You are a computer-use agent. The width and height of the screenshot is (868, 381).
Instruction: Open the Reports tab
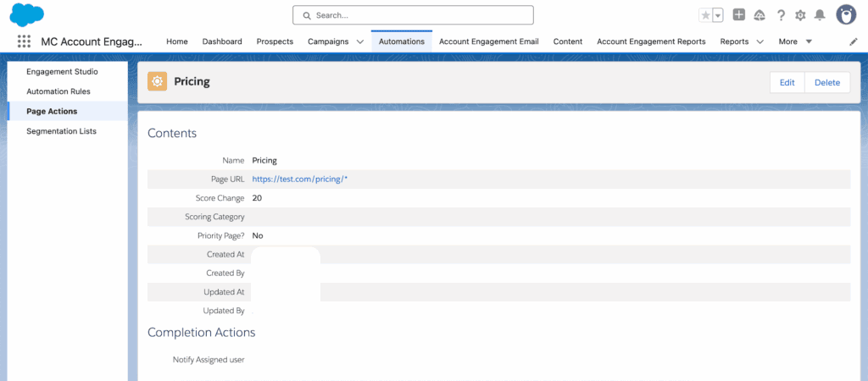tap(734, 41)
